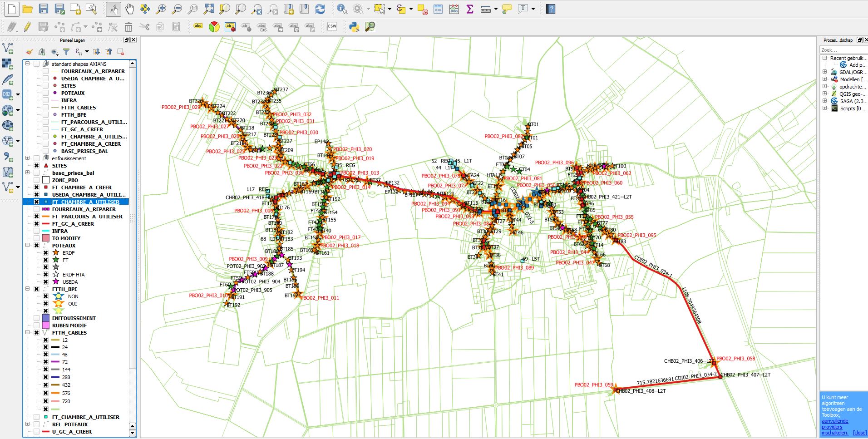
Task: Click the Zoom Out magnifier tool
Action: [177, 9]
